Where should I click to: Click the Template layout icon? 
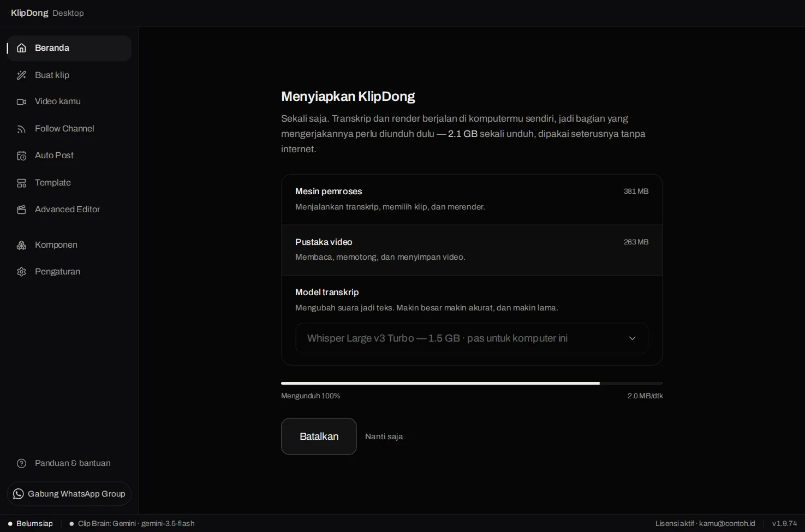click(x=21, y=183)
